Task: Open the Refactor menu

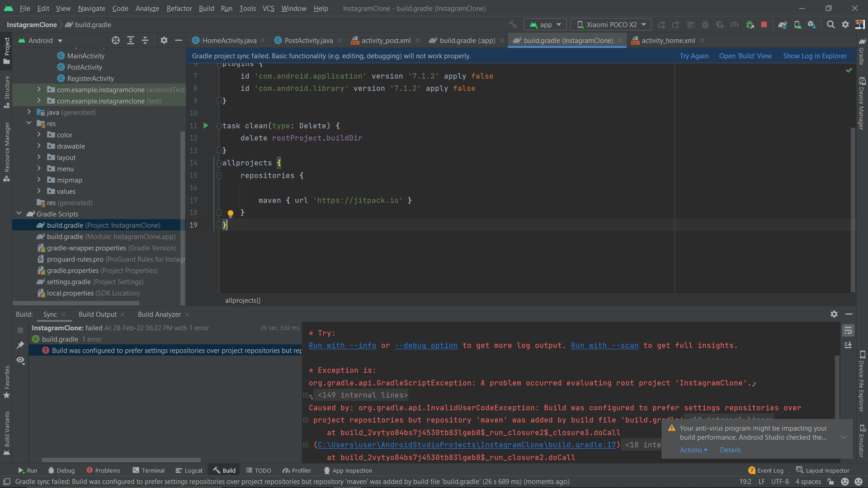Action: 179,9
